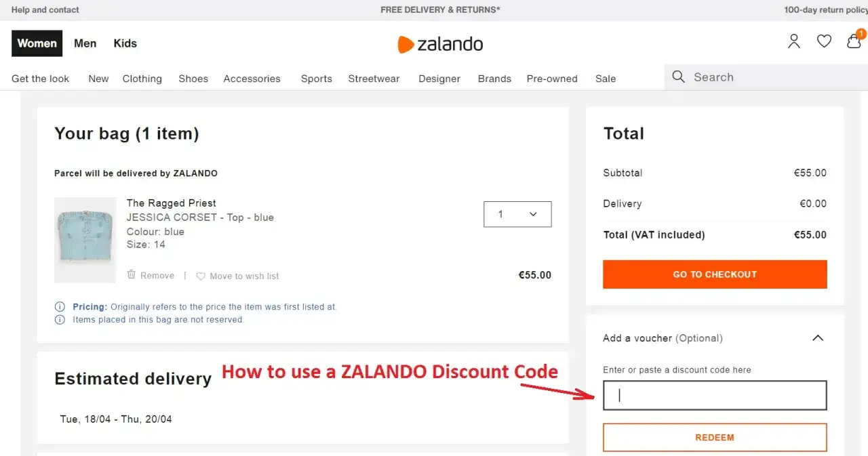This screenshot has width=868, height=456.
Task: Open the Pre-owned menu item
Action: coord(551,79)
